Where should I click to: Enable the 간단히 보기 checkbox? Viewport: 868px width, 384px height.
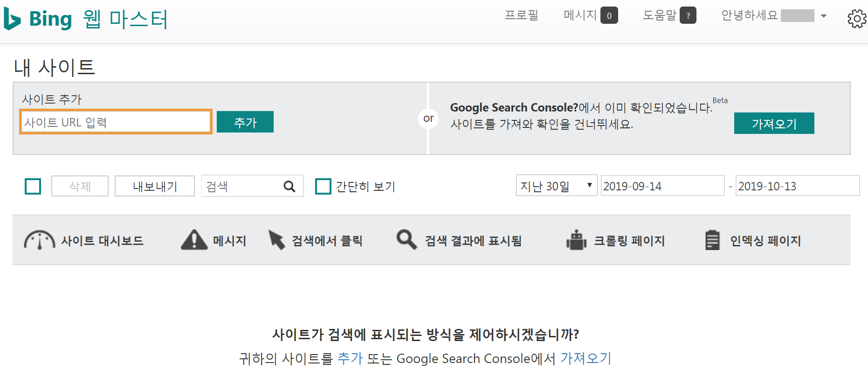323,186
